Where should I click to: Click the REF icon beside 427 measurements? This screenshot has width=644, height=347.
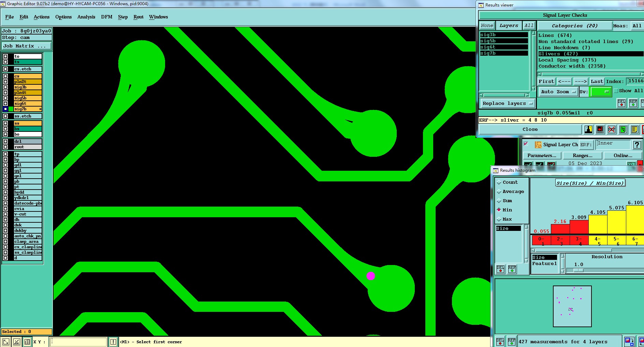point(512,342)
